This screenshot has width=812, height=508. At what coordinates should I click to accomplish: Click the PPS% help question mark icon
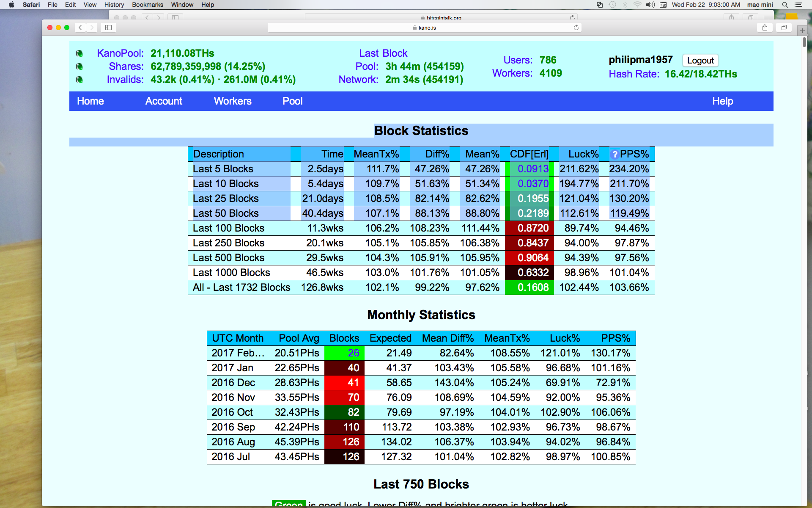tap(614, 155)
